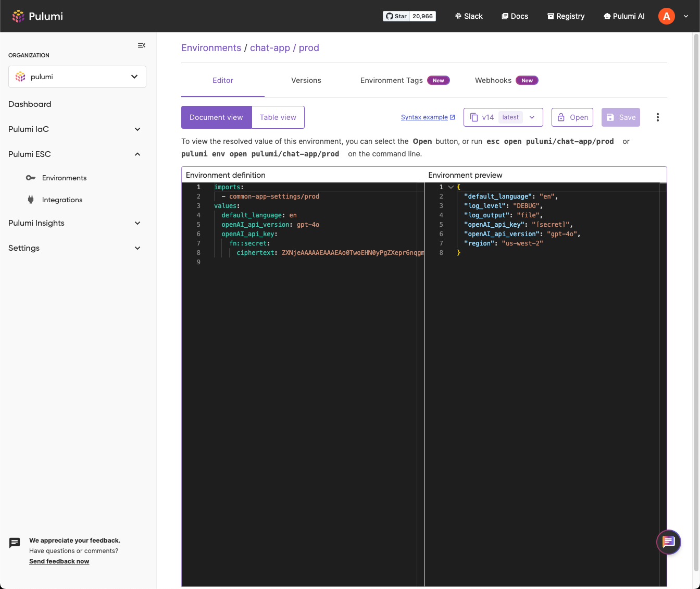Screen dimensions: 700x589
Task: Click the default_language: en line in editor
Action: pyautogui.click(x=259, y=215)
